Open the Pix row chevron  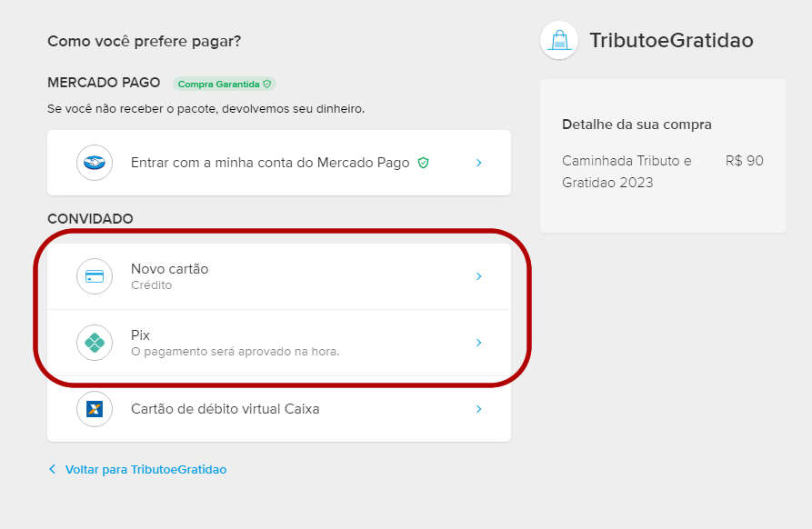coord(479,343)
